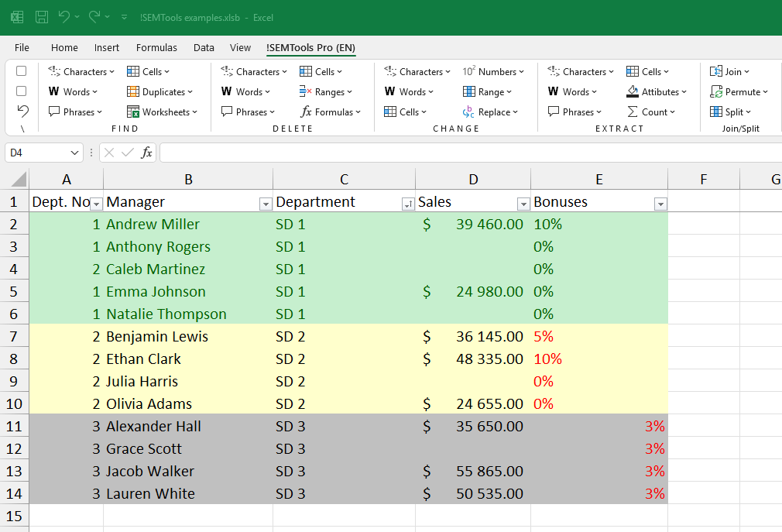
Task: Check the top checkbox on the ribbon's left edge
Action: point(21,70)
